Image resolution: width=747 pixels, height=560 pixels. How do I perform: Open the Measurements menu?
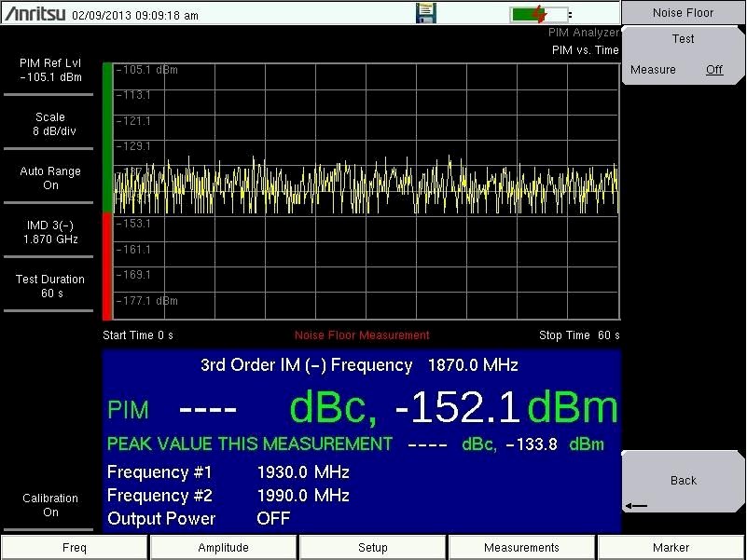tap(521, 548)
